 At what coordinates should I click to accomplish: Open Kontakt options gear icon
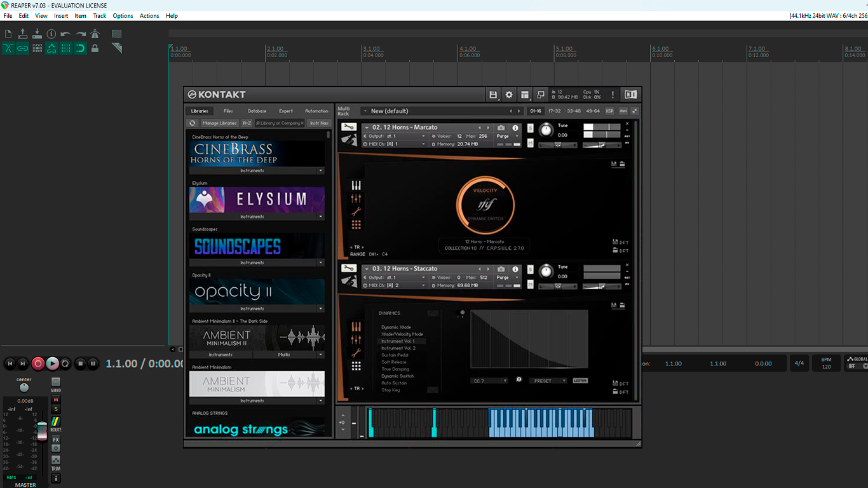point(509,95)
